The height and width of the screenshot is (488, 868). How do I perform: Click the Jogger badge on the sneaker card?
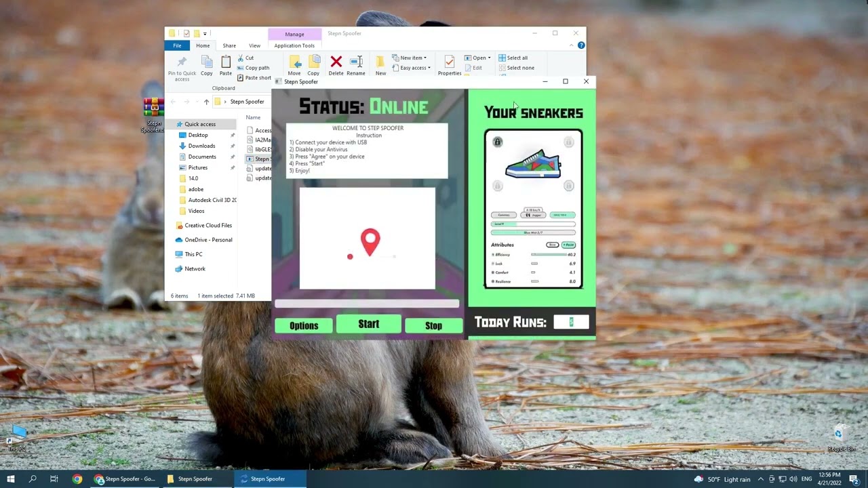[533, 215]
